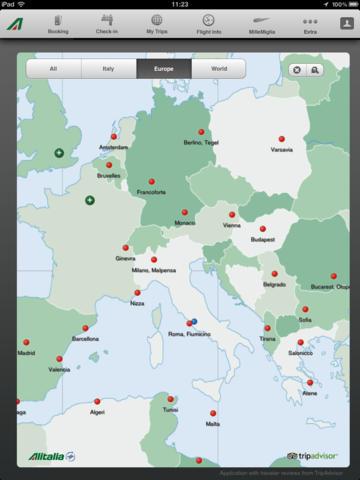Open the MilleMiglia section
360x480 pixels.
point(262,25)
